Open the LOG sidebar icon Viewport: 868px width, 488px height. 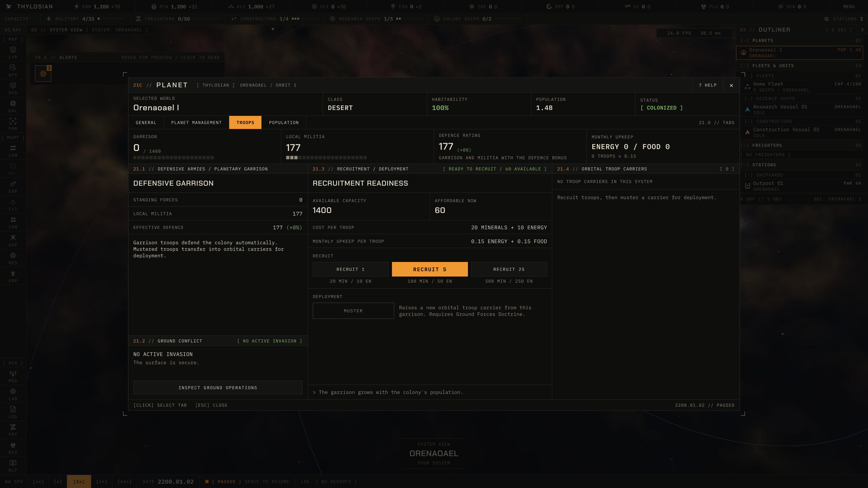(13, 412)
